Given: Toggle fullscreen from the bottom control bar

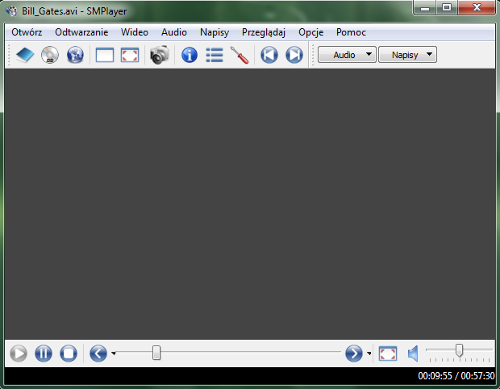Looking at the screenshot, I should coord(388,354).
